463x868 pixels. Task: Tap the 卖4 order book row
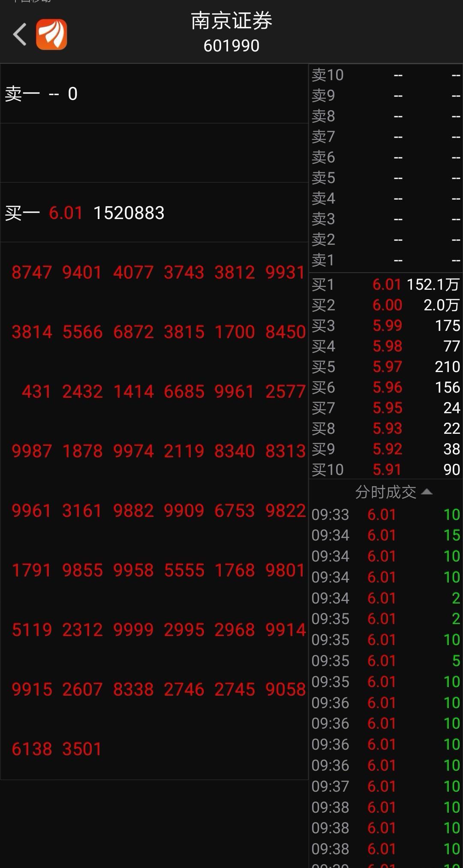pyautogui.click(x=386, y=198)
